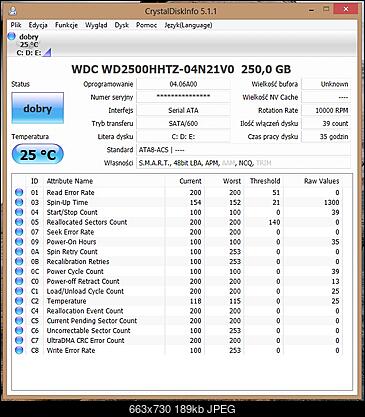Click the status orb for Power Cycle Count
Viewport: 365px width, 417px height.
click(19, 271)
